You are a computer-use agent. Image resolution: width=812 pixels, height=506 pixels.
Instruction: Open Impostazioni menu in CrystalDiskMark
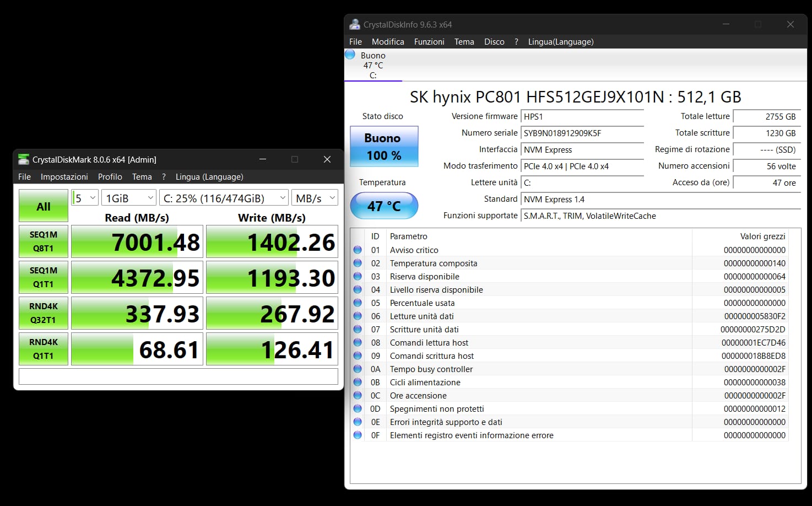(x=64, y=176)
